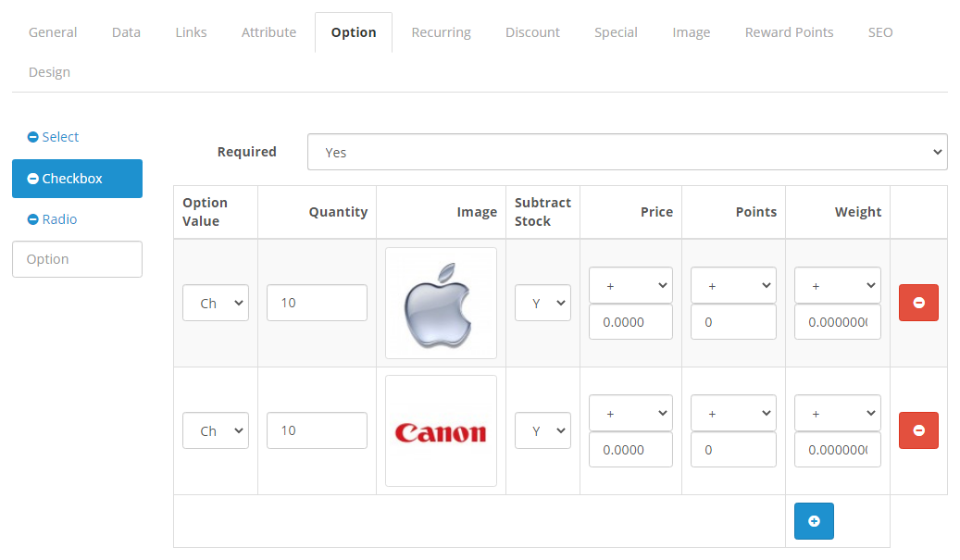The image size is (960, 560).
Task: Open Points prefix dropdown in the Apple row
Action: tap(733, 285)
